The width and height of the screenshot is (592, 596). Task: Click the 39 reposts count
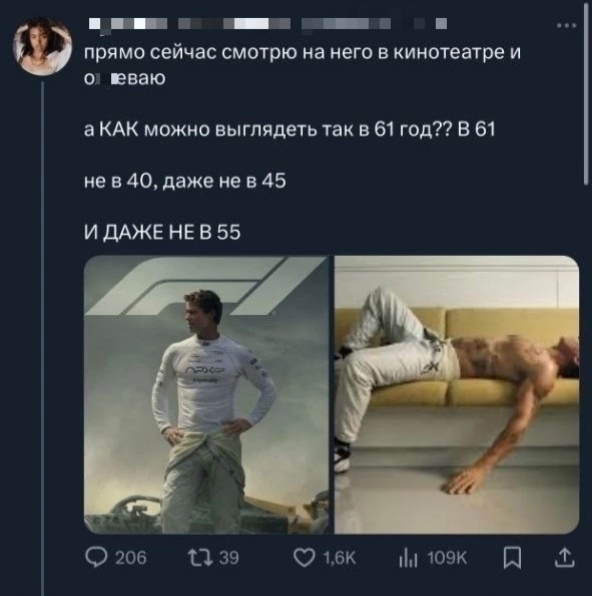click(229, 558)
